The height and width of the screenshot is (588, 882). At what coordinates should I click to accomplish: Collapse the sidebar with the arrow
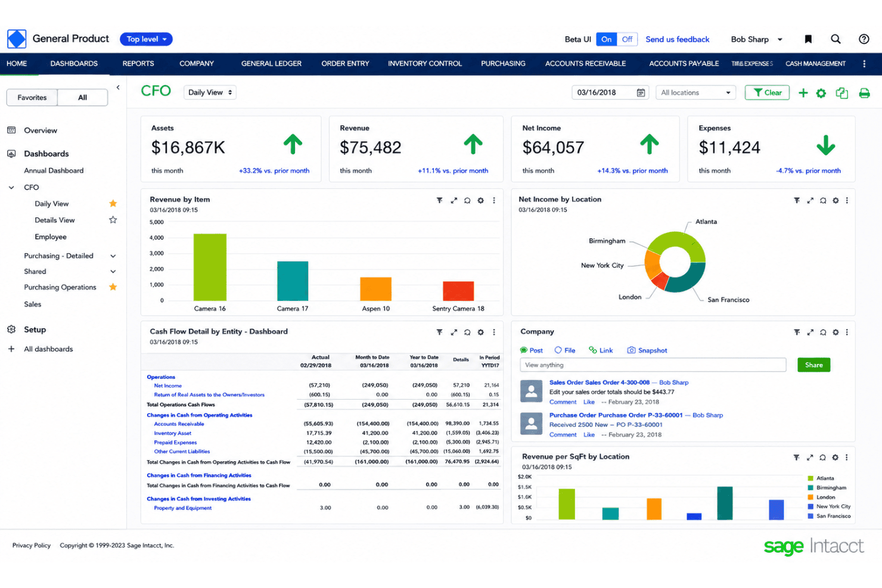pos(118,88)
